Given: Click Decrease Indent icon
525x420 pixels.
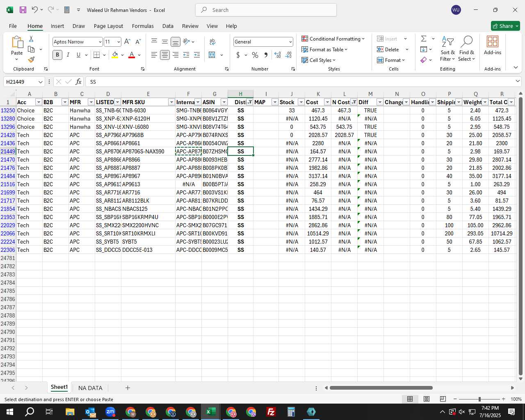Looking at the screenshot, I should click(x=186, y=55).
